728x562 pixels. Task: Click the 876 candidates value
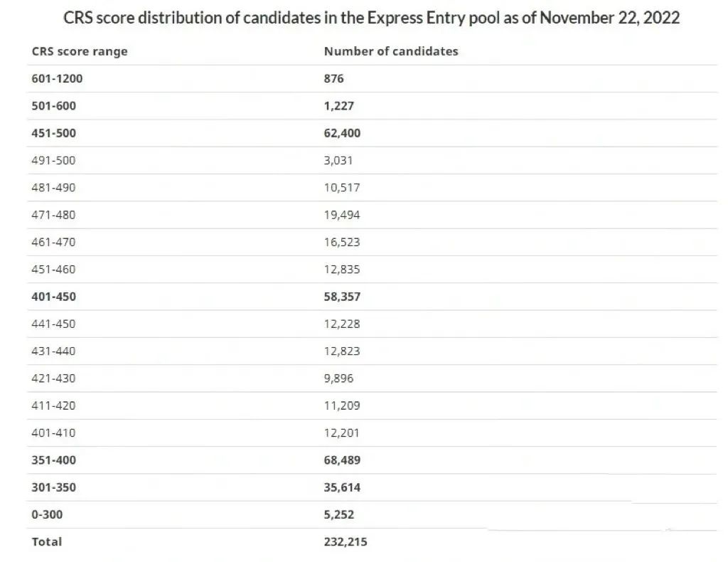(334, 78)
